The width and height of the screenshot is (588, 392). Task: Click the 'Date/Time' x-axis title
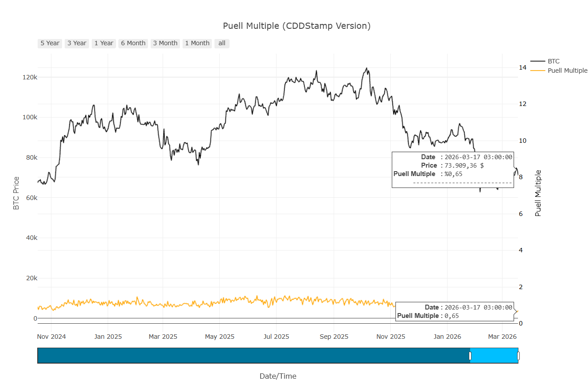click(x=278, y=376)
